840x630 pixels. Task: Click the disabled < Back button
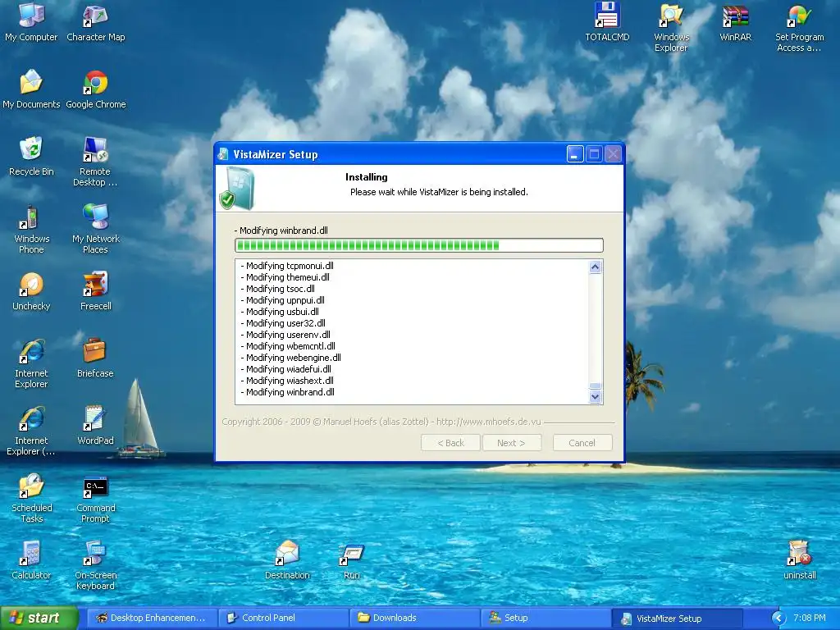pos(450,443)
